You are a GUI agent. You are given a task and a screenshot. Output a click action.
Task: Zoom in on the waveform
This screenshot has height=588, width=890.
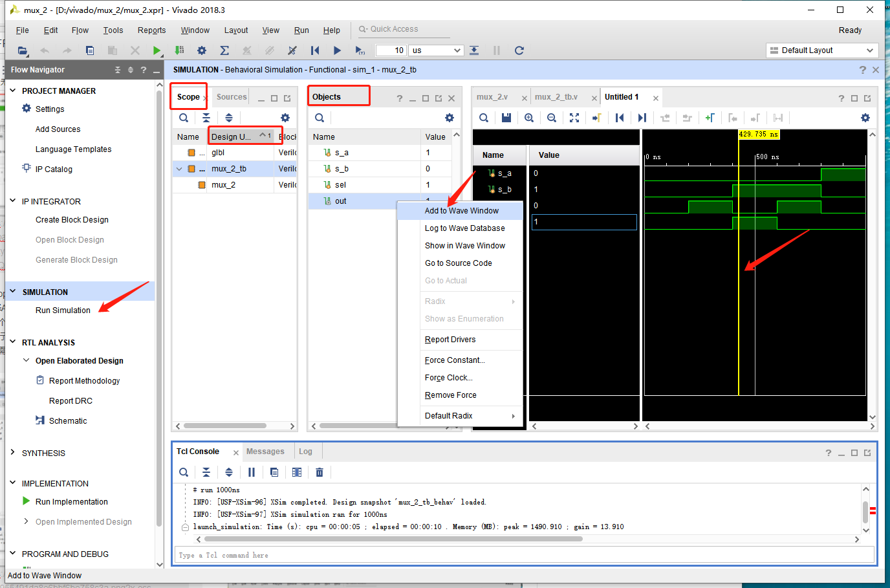(x=529, y=118)
